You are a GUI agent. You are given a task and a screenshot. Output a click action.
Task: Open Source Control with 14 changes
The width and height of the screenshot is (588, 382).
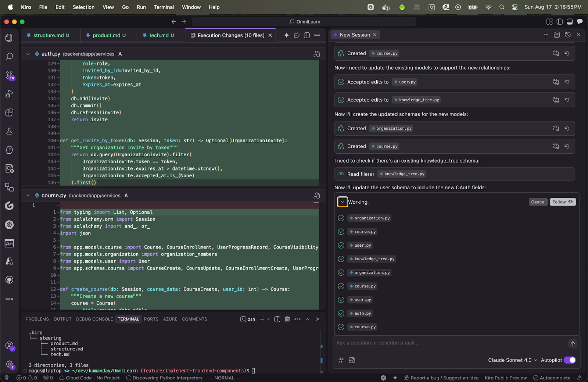click(x=9, y=75)
